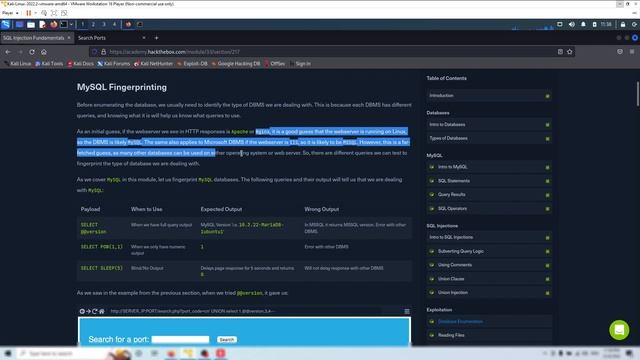Open the Kali Tools bookmark
Screen dimensions: 640x360
tap(49, 64)
